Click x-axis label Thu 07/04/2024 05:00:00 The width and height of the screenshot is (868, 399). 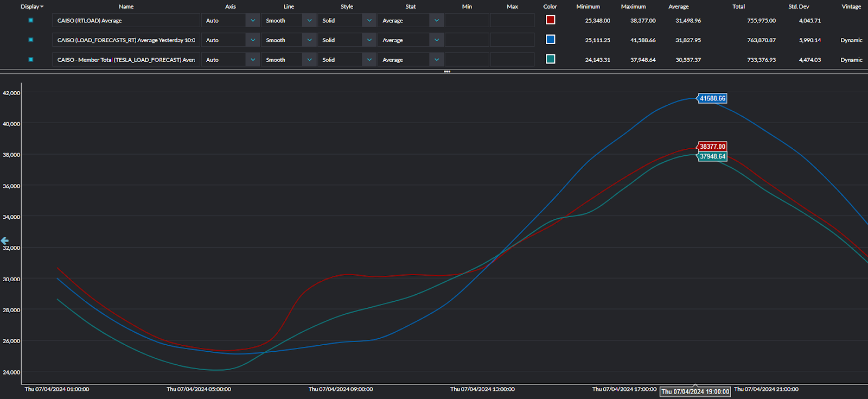click(x=199, y=389)
